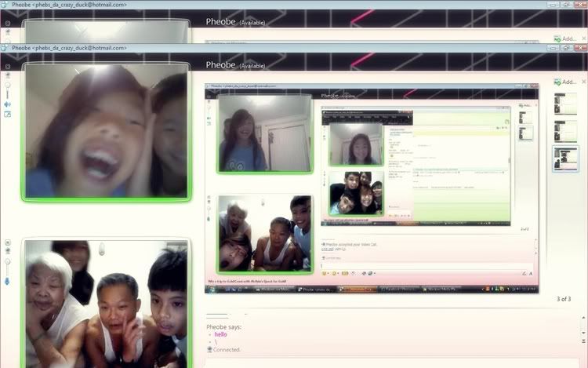Click small round icon at top of left toolbar
Image resolution: width=588 pixels, height=368 pixels.
(x=8, y=67)
